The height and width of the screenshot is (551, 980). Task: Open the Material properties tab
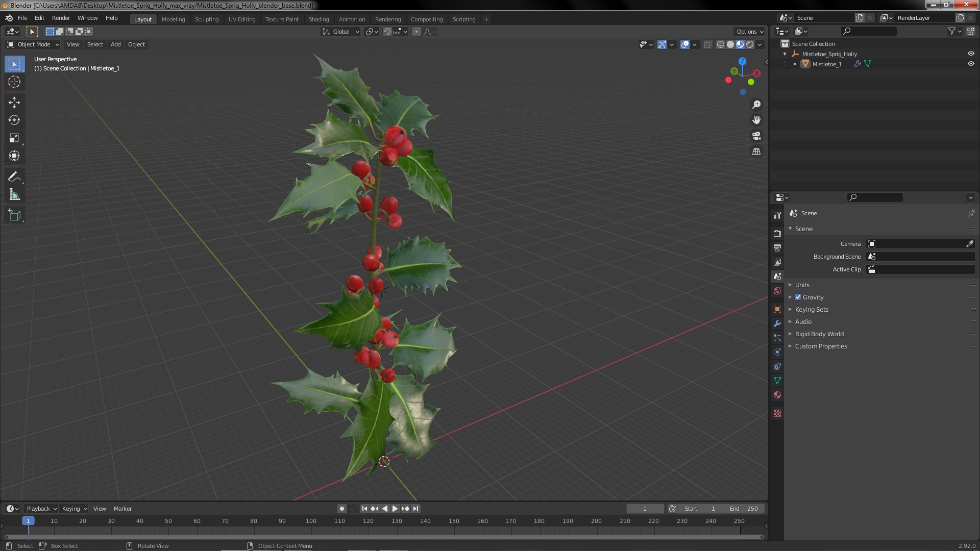777,395
